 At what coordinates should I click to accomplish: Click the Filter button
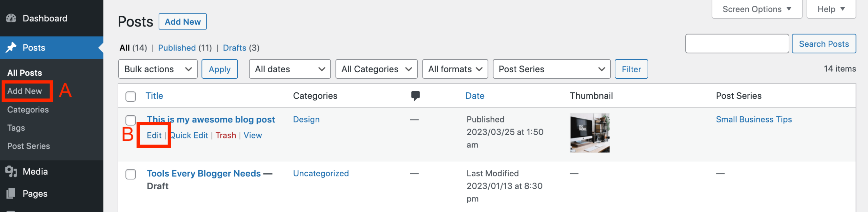tap(631, 69)
